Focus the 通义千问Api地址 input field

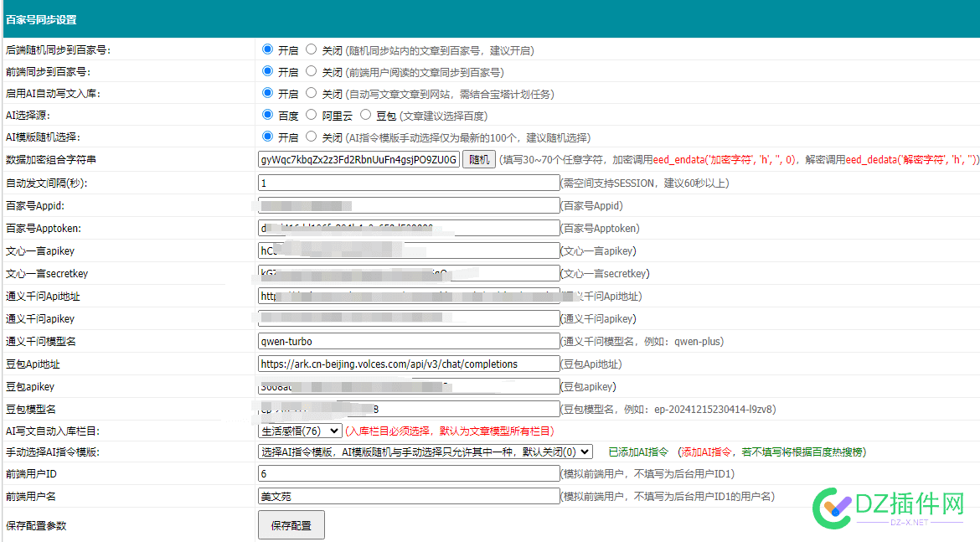pos(409,296)
